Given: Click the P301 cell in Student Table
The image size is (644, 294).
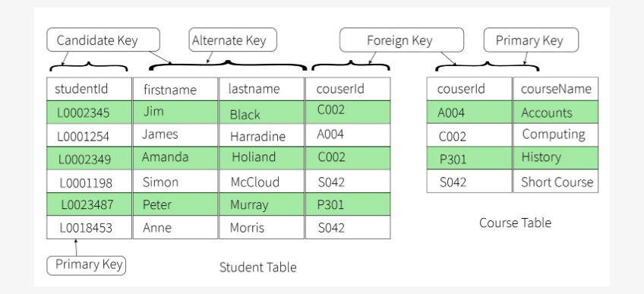Looking at the screenshot, I should tap(348, 204).
